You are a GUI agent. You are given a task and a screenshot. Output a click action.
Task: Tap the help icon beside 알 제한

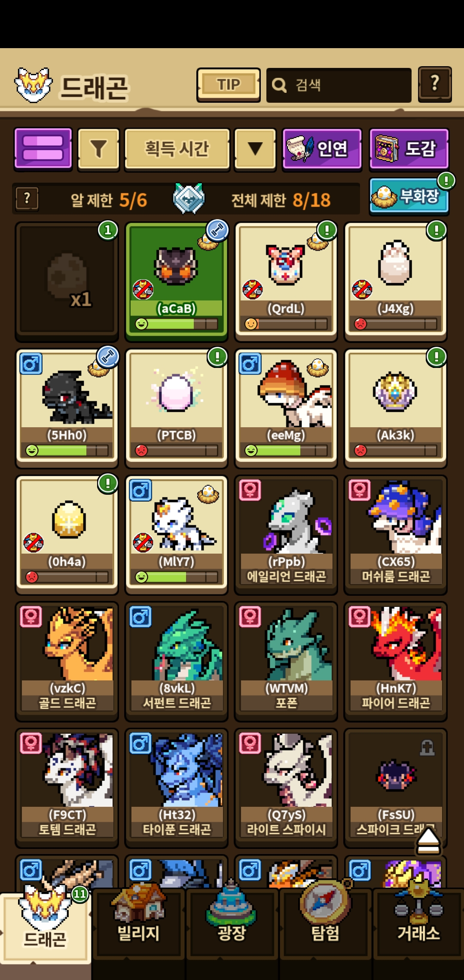[27, 199]
